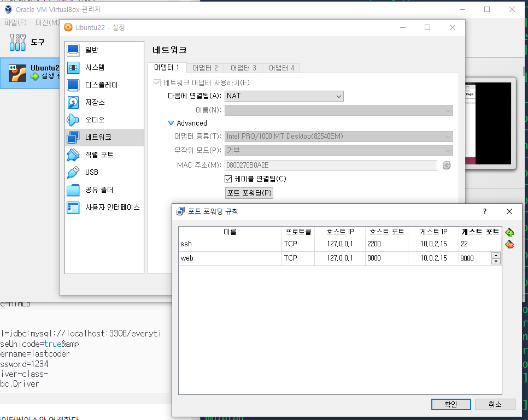Click guest port 22 cell
Image resolution: width=528 pixels, height=420 pixels.
point(480,244)
